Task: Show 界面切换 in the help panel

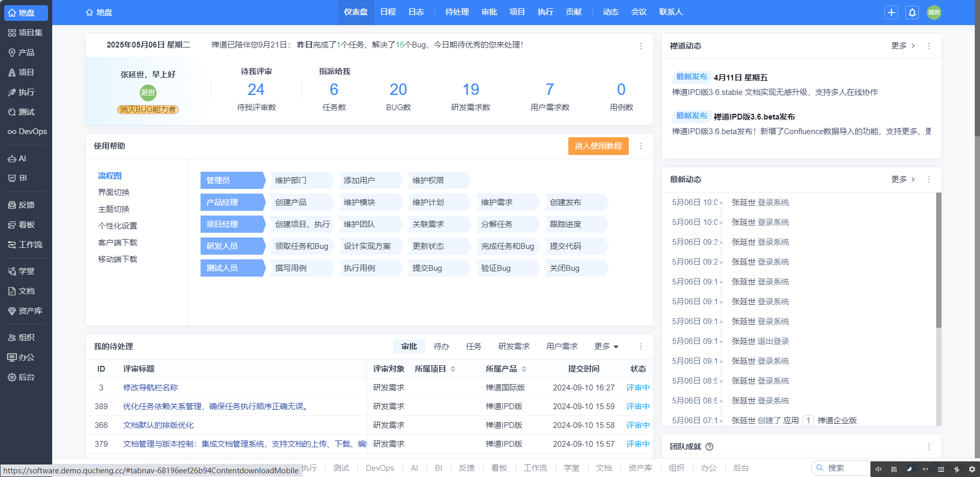Action: pos(114,193)
